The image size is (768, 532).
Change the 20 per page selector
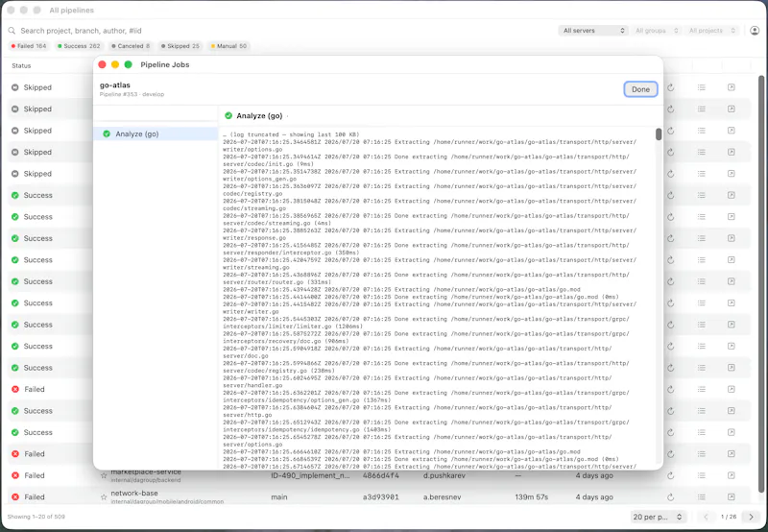point(658,517)
